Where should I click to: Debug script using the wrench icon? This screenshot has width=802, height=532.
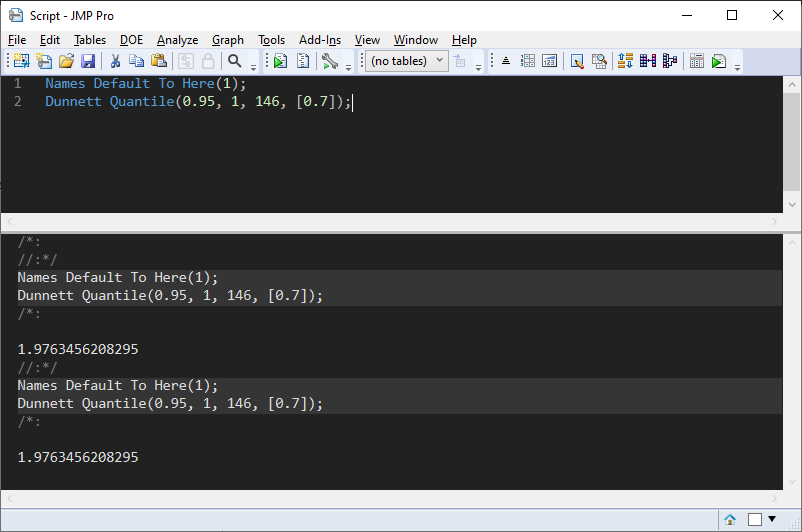tap(330, 61)
